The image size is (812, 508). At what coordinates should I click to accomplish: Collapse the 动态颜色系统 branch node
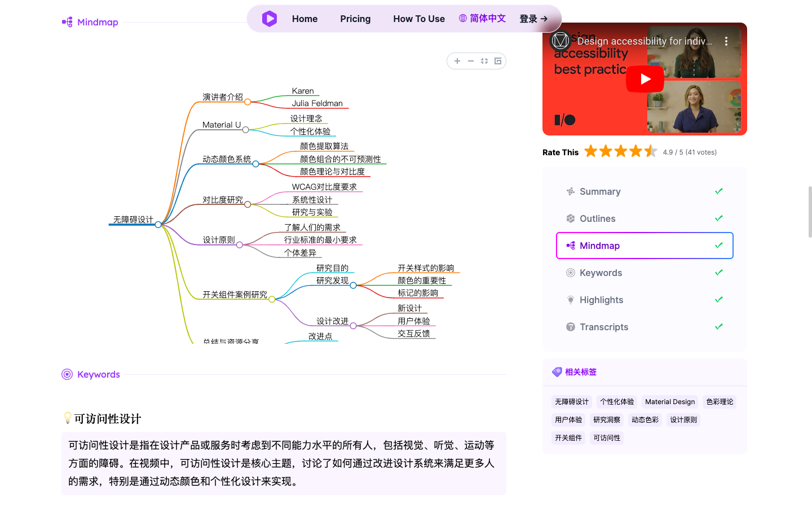pyautogui.click(x=256, y=164)
